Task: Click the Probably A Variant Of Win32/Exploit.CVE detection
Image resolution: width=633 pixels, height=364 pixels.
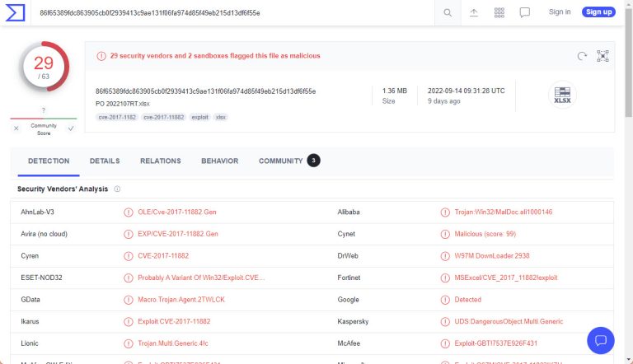Action: tap(201, 278)
